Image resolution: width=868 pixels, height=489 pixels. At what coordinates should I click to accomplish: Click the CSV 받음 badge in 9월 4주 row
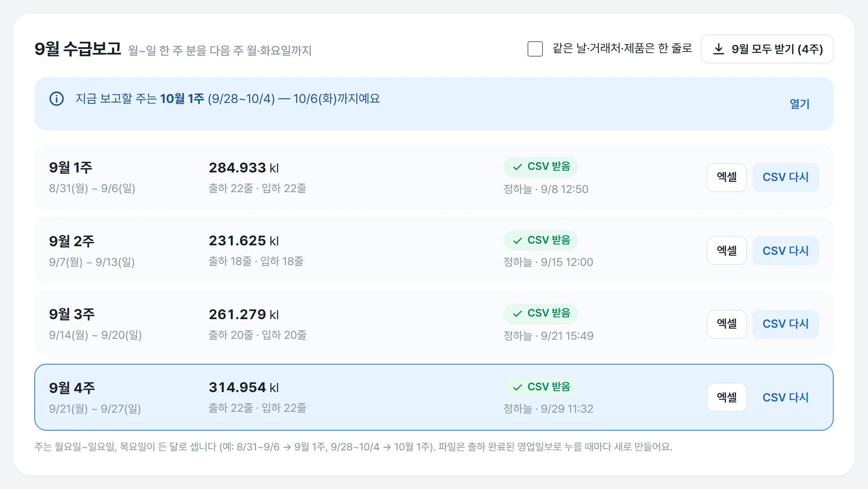coord(540,387)
